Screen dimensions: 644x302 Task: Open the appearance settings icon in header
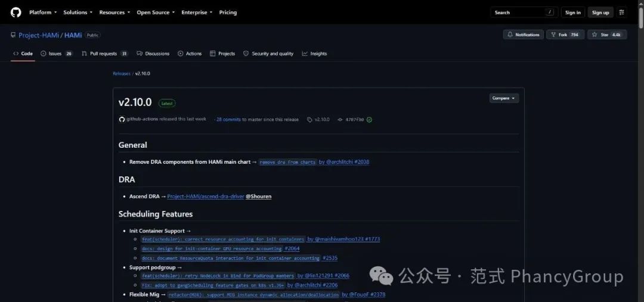[622, 13]
